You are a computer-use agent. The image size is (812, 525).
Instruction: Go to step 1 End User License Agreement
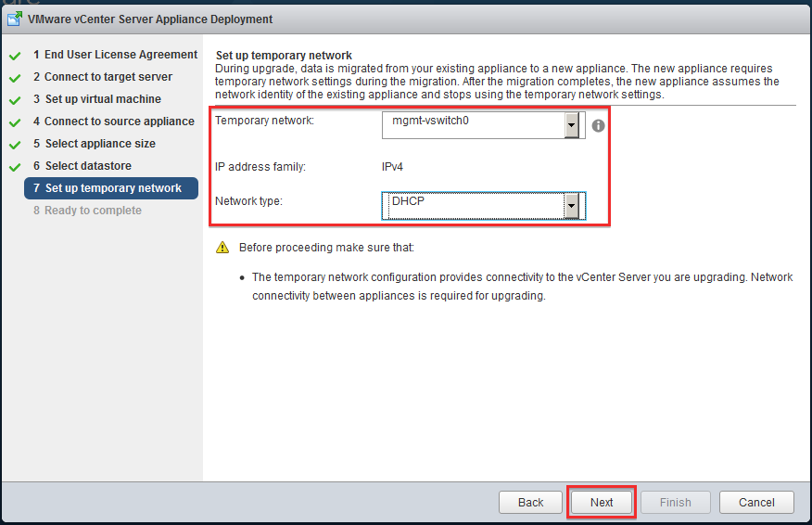(x=115, y=55)
